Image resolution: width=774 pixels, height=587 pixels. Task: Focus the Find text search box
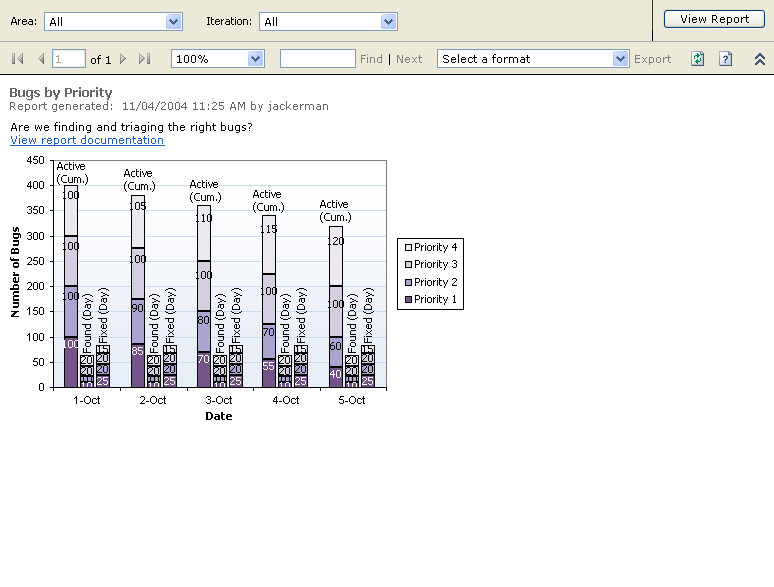click(x=317, y=59)
